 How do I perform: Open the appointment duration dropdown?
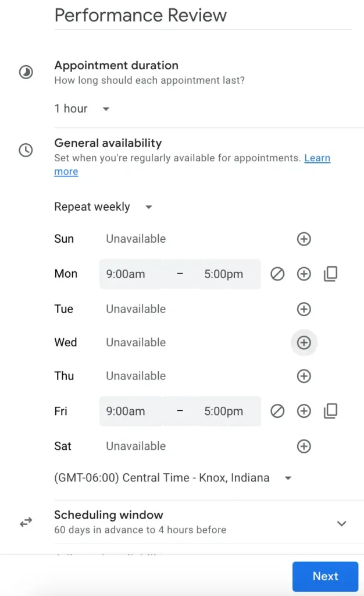(x=81, y=108)
